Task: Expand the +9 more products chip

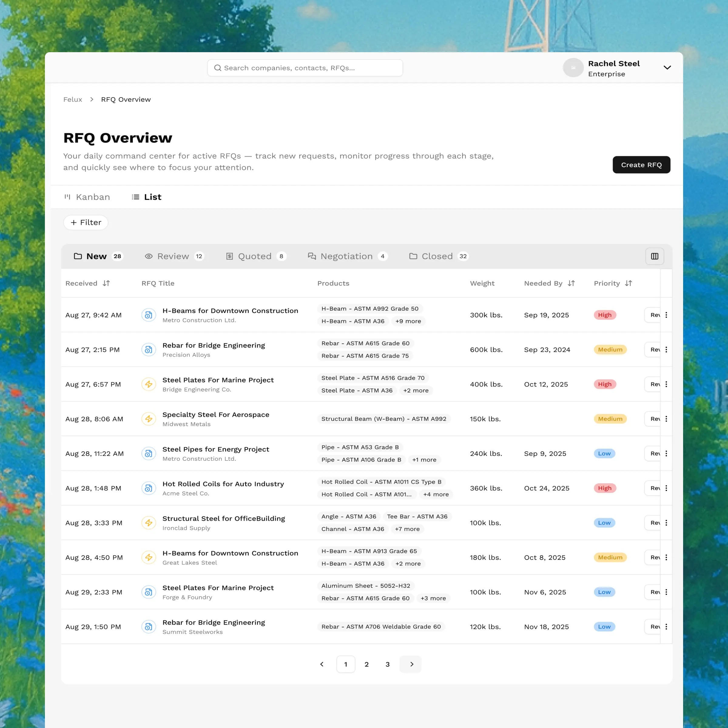Action: click(408, 322)
